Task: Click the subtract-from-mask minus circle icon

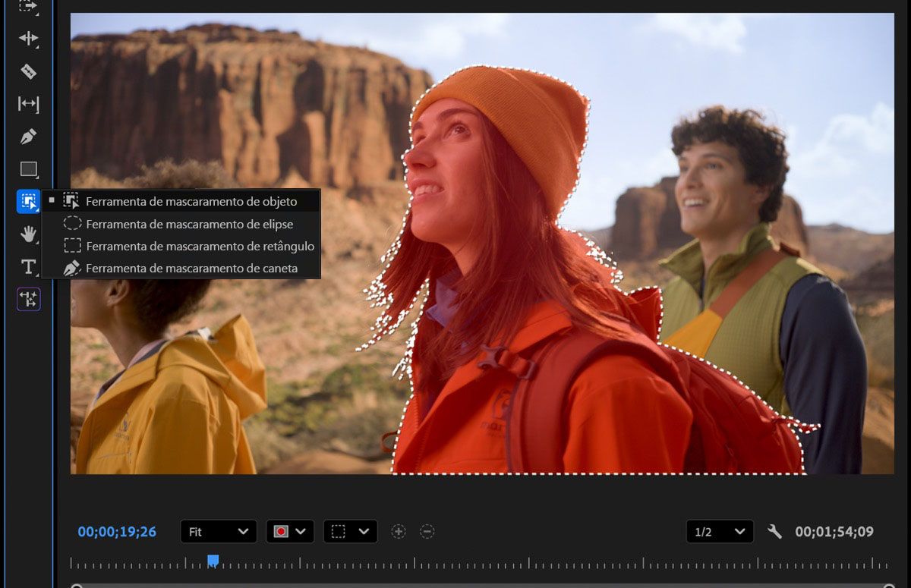Action: (427, 532)
